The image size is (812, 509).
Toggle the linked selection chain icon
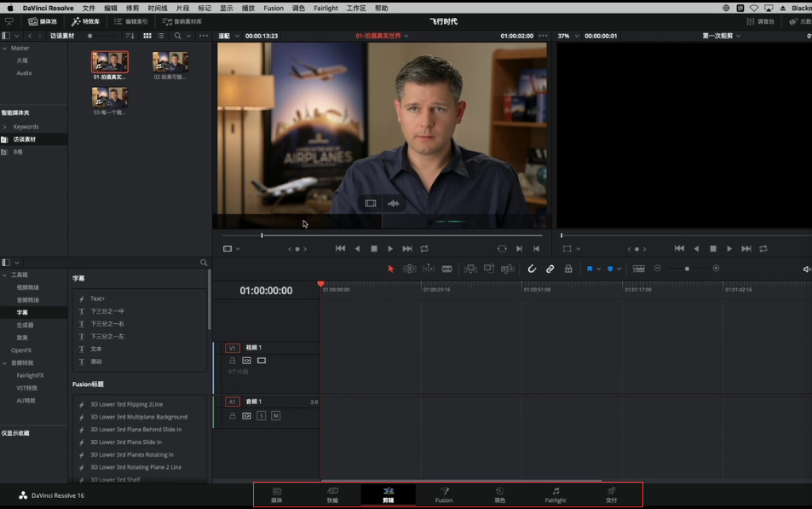pyautogui.click(x=550, y=269)
